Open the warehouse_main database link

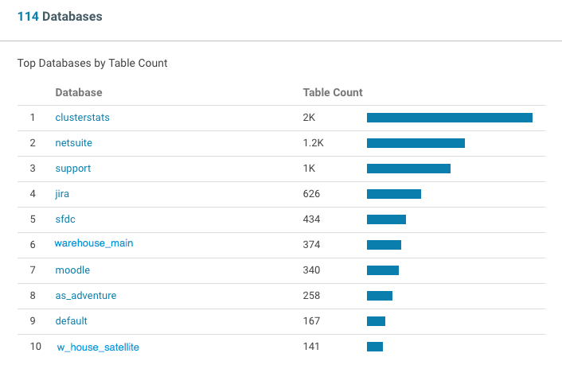(94, 243)
